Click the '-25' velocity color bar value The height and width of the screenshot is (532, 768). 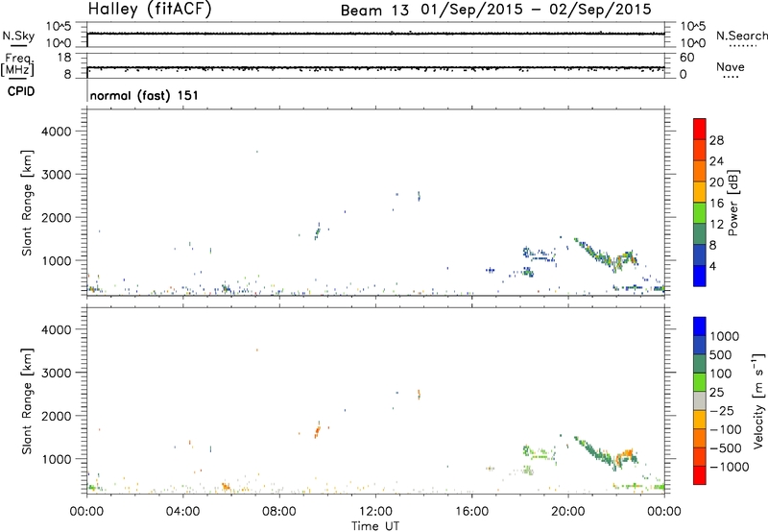(x=721, y=411)
